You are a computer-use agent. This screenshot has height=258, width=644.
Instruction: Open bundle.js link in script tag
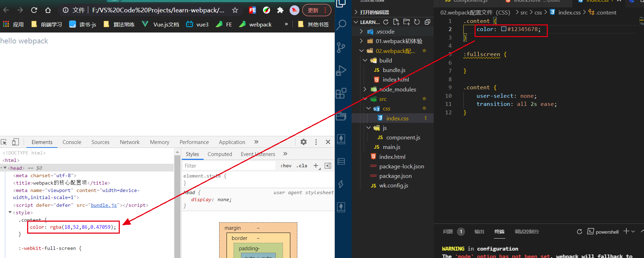click(x=104, y=205)
